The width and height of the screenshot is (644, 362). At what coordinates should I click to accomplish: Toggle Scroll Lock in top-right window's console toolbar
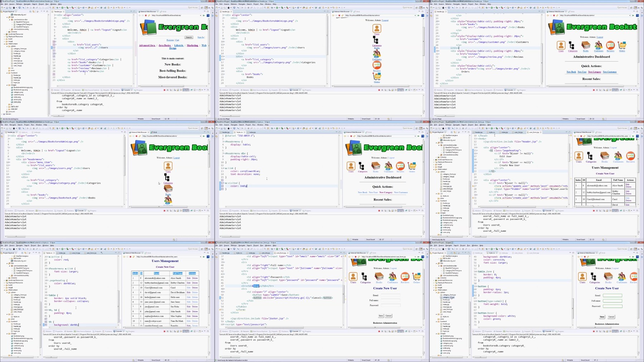(x=606, y=90)
